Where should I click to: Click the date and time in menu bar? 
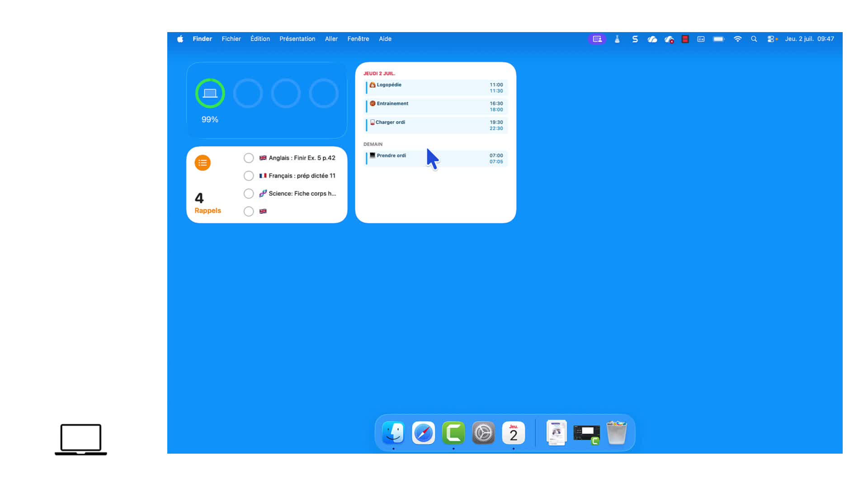click(x=809, y=39)
